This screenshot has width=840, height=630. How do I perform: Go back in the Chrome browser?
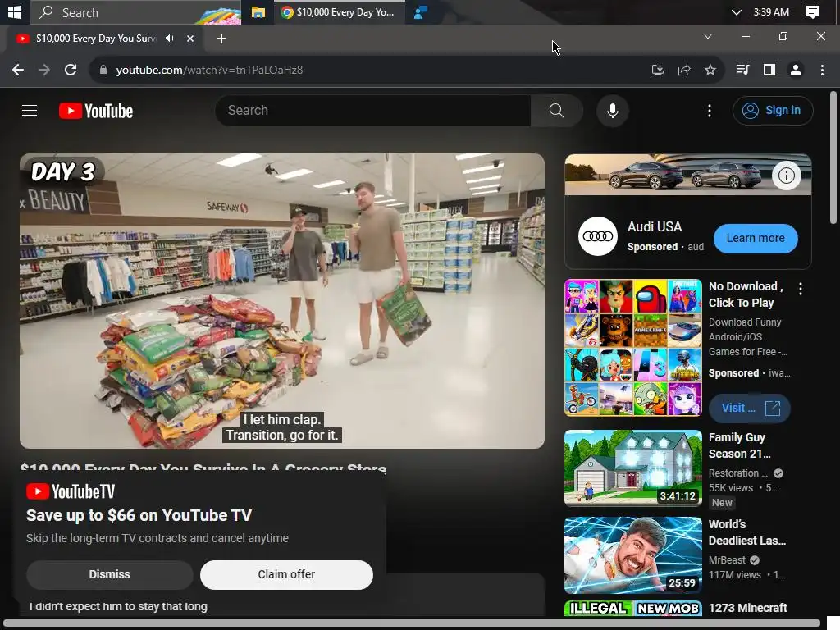(18, 71)
